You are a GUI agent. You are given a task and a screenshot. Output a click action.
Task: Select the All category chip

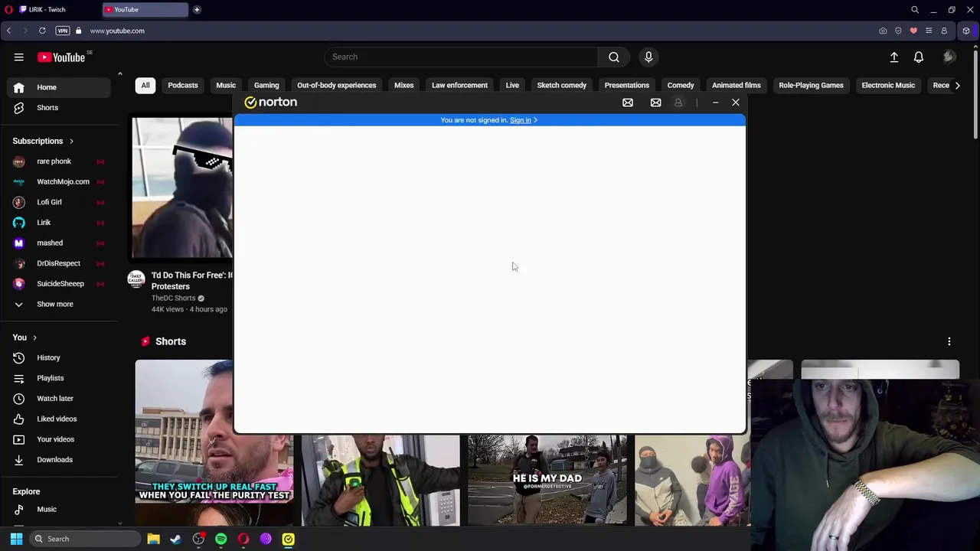145,85
